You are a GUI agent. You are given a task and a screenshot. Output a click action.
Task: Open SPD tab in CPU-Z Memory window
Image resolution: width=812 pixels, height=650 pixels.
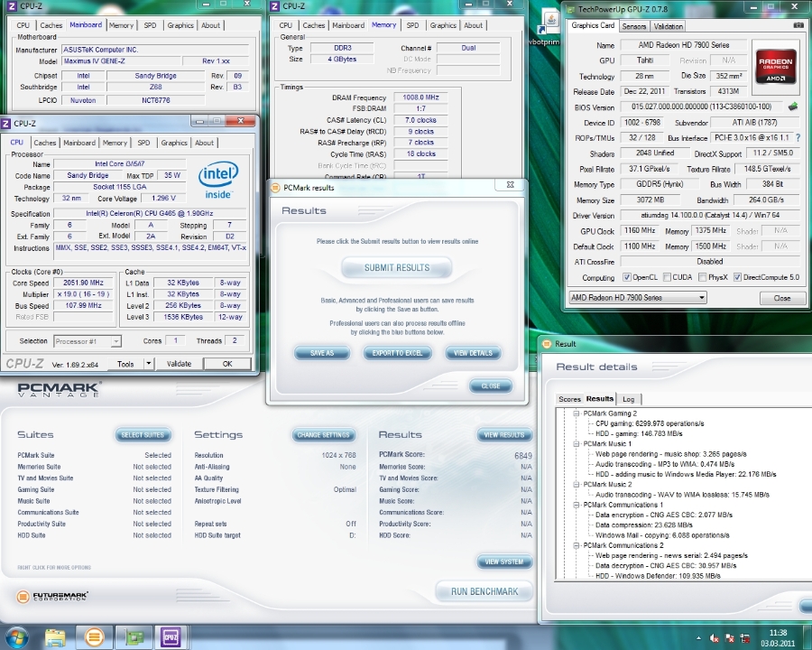(412, 25)
